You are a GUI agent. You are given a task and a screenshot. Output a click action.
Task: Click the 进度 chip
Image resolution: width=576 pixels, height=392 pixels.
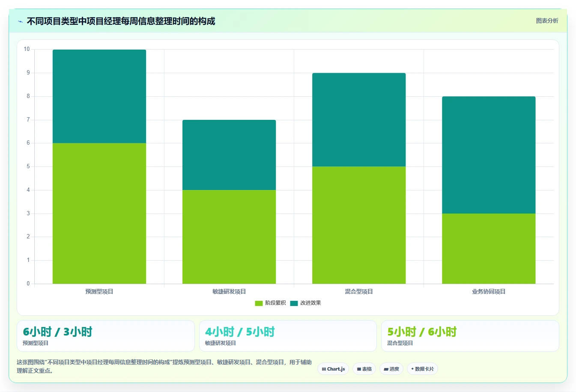tap(391, 369)
